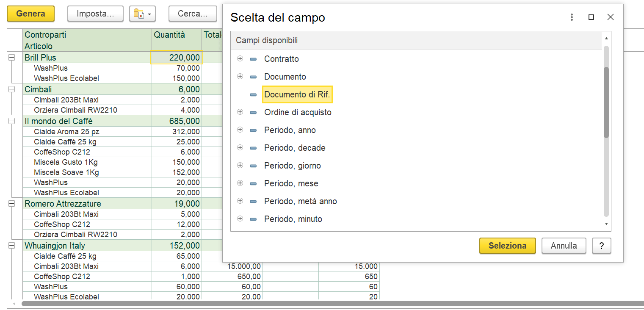Screen dimensions: 644x310
Task: Collapse the Romero Attrezzature group
Action: tap(11, 204)
